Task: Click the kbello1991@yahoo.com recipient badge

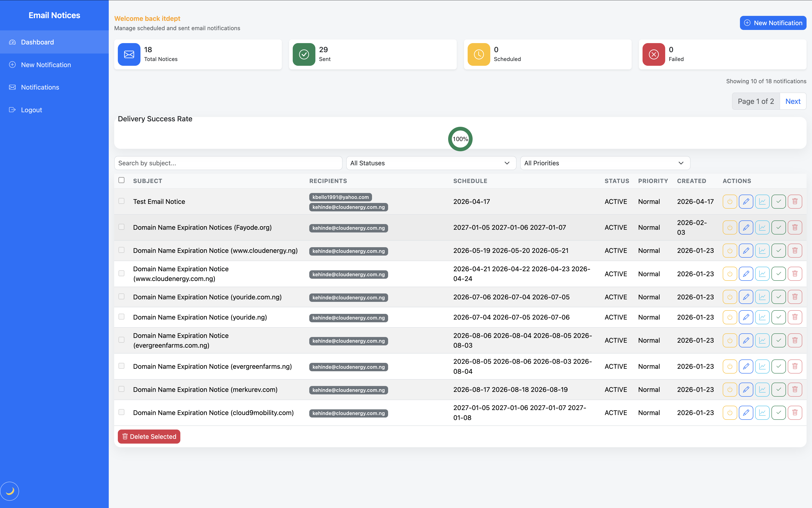Action: click(x=340, y=197)
